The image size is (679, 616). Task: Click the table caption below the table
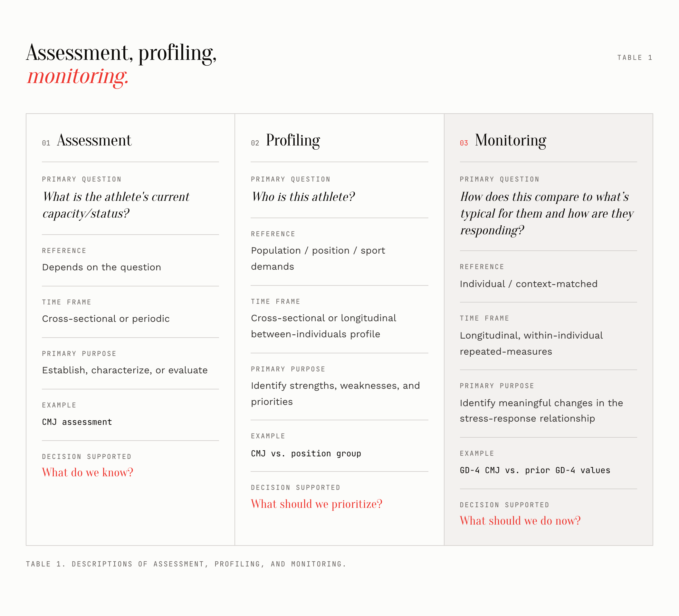(186, 564)
